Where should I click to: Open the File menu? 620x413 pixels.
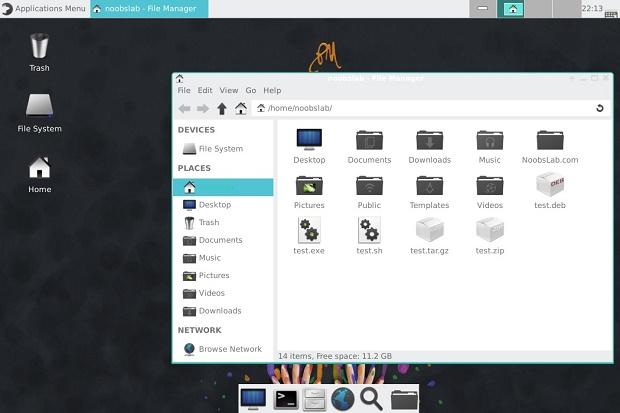(x=184, y=90)
